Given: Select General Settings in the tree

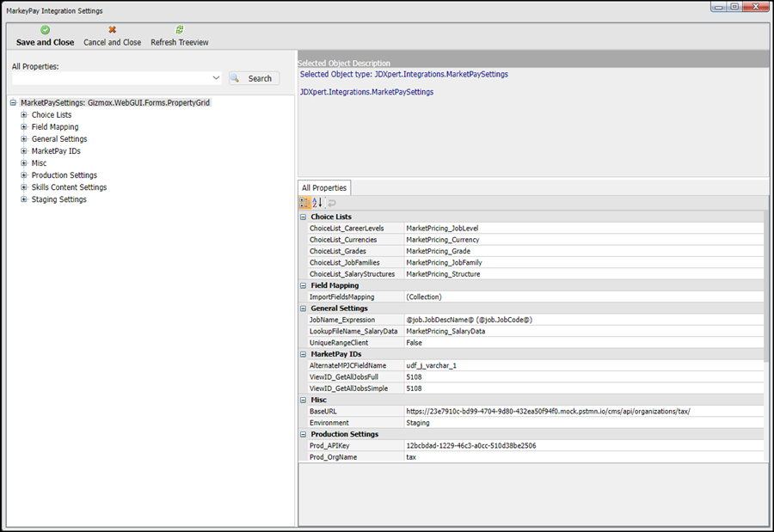Looking at the screenshot, I should pos(59,138).
